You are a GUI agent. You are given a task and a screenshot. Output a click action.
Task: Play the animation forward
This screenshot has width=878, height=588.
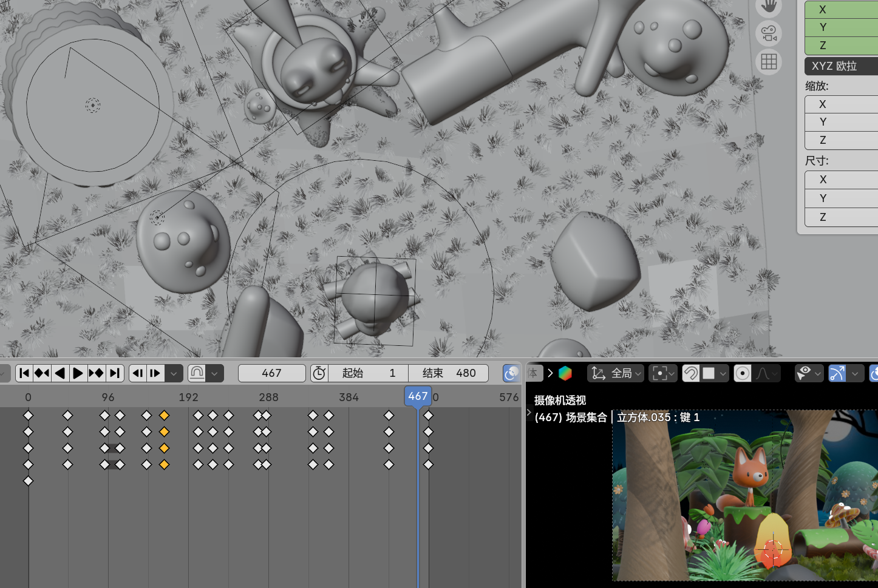point(78,373)
